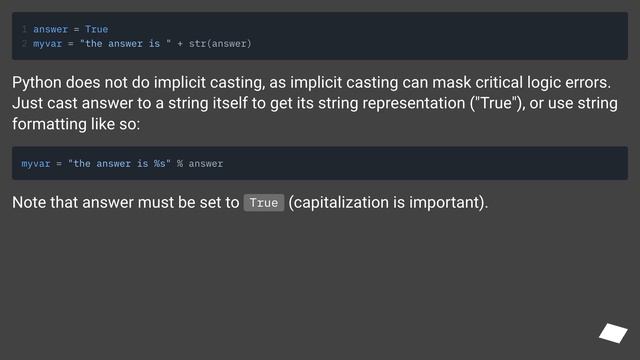640x360 pixels.
Task: Click the words "critical logic errors"
Action: pos(543,82)
